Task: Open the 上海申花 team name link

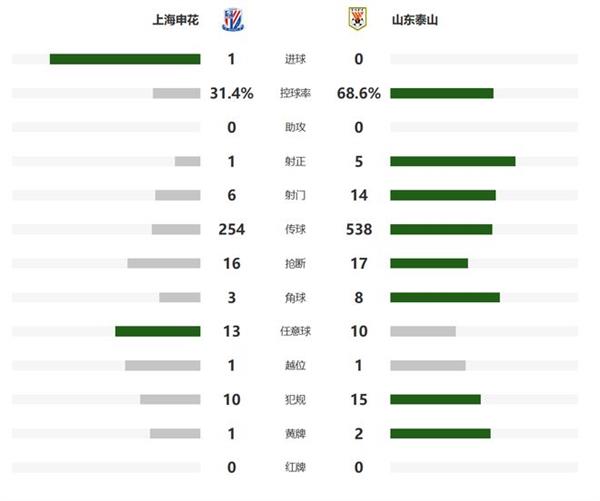Action: pyautogui.click(x=176, y=20)
